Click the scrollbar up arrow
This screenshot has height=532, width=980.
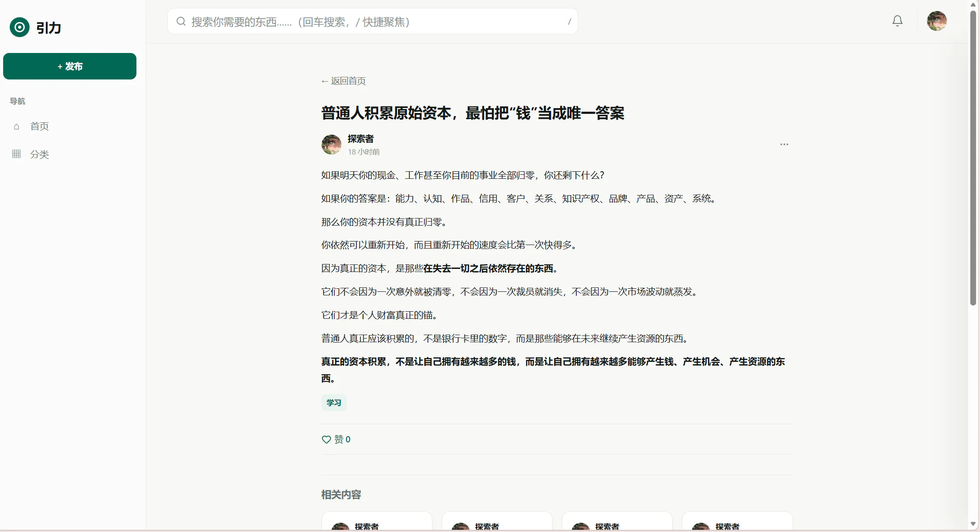coord(973,4)
